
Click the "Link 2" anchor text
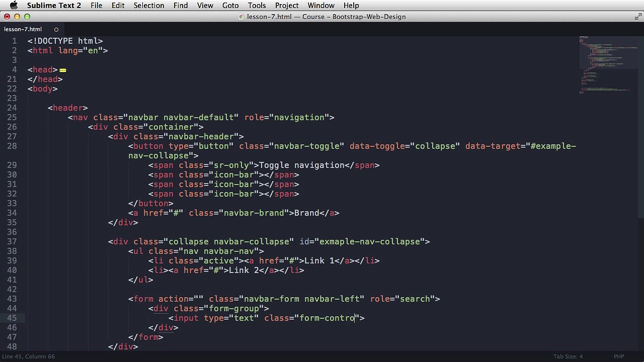coord(244,270)
